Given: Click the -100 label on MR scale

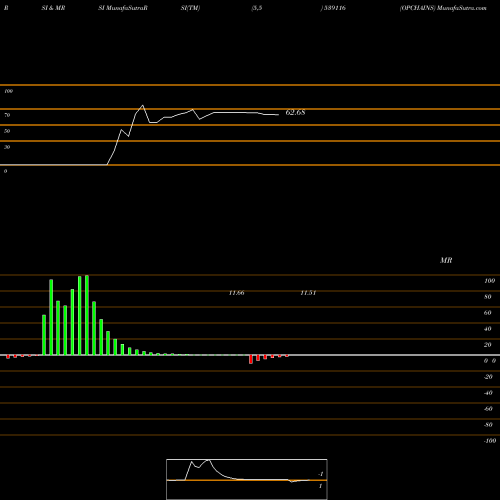Looking at the screenshot, I should coord(490,441).
